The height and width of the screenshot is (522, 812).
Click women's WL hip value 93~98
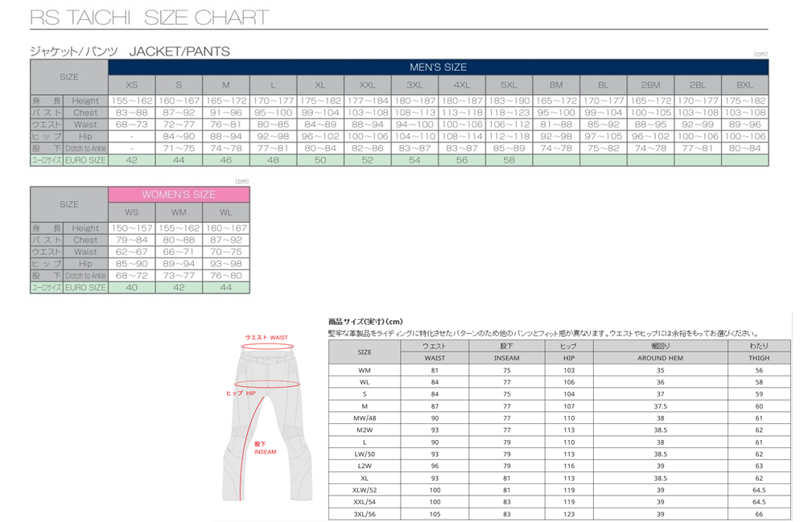226,264
